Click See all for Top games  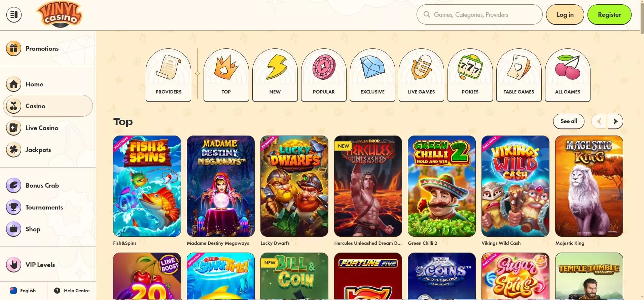click(569, 121)
